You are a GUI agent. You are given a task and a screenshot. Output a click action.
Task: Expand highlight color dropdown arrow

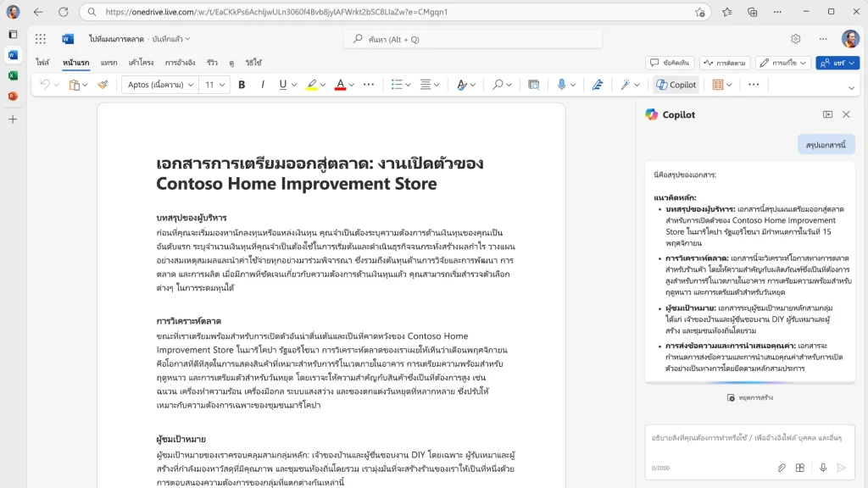pos(323,86)
